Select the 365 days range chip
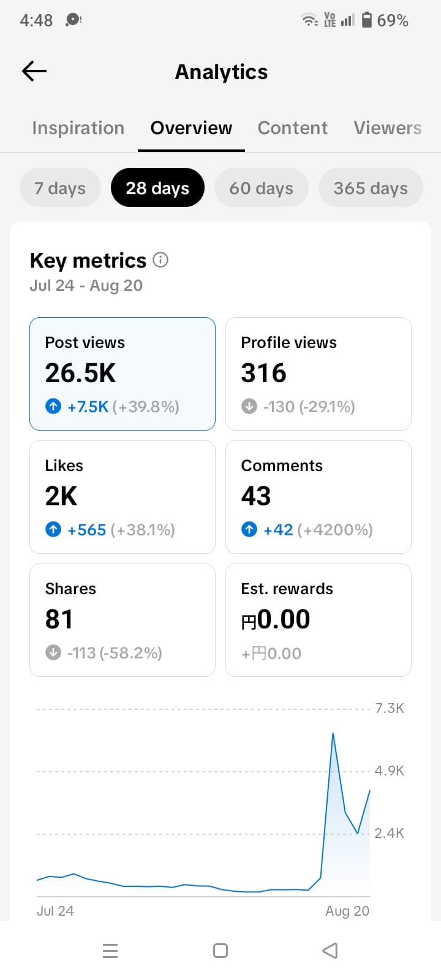The height and width of the screenshot is (980, 441). (371, 188)
